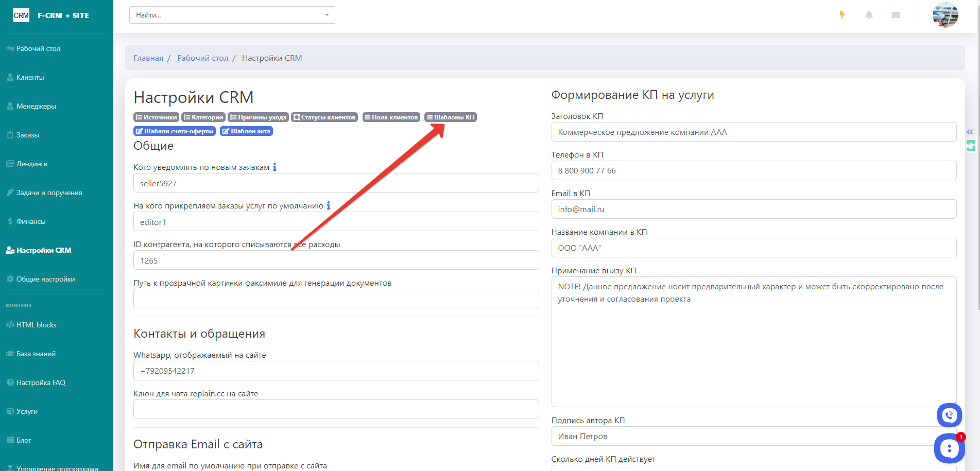980x471 pixels.
Task: Click the F-CRM logo icon
Action: pos(21,15)
